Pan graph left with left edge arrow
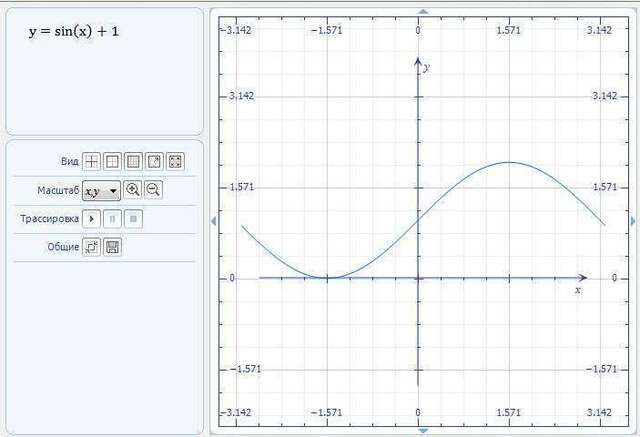This screenshot has width=640, height=437. tap(213, 221)
